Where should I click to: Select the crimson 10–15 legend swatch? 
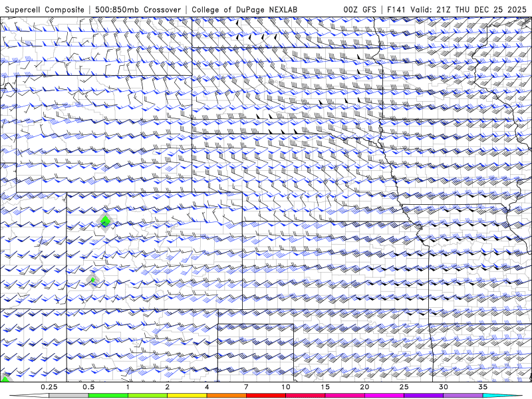[x=305, y=396]
